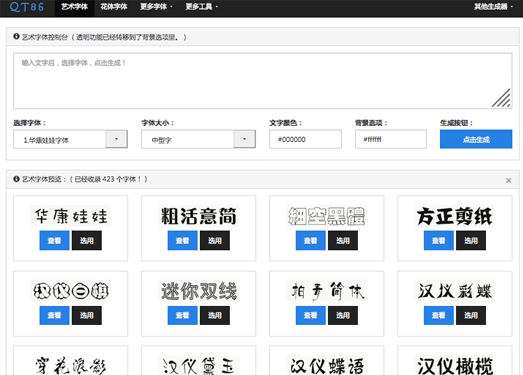The image size is (523, 375).
Task: Open the 花体字体 tab
Action: click(x=114, y=7)
